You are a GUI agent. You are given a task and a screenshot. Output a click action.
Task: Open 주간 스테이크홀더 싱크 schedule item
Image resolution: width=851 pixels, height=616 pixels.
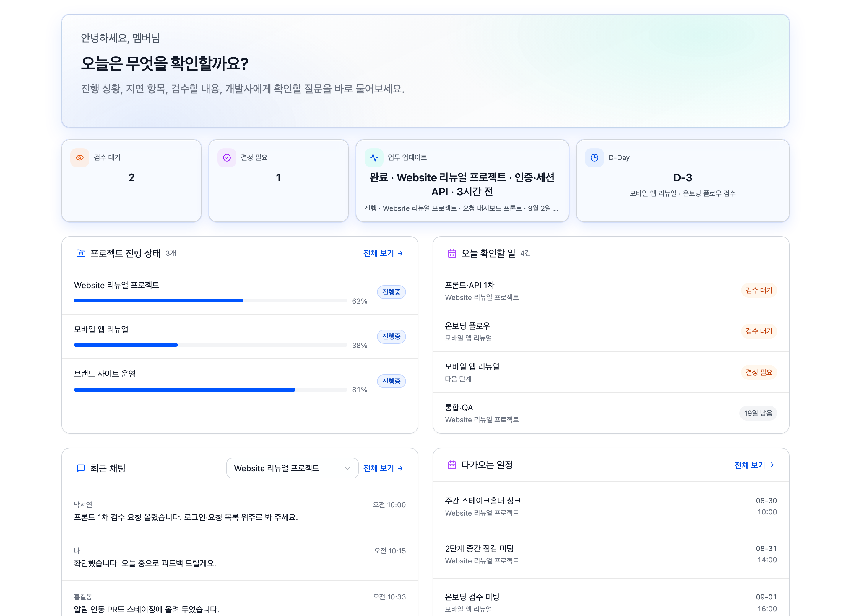point(611,506)
